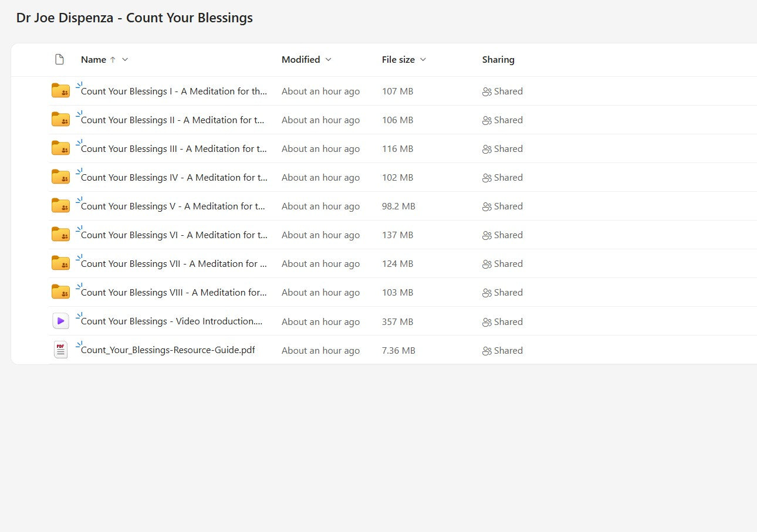Click the Sharing column header

498,59
